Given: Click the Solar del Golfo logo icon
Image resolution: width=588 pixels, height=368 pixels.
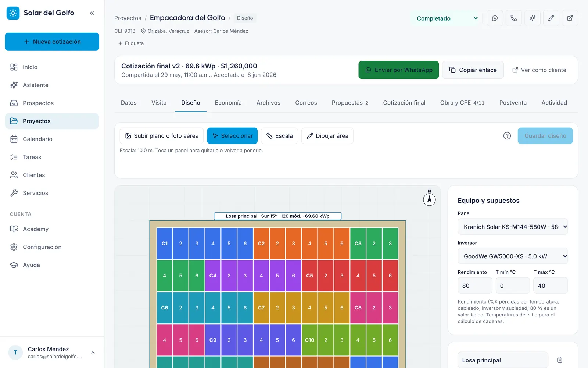Looking at the screenshot, I should point(13,13).
